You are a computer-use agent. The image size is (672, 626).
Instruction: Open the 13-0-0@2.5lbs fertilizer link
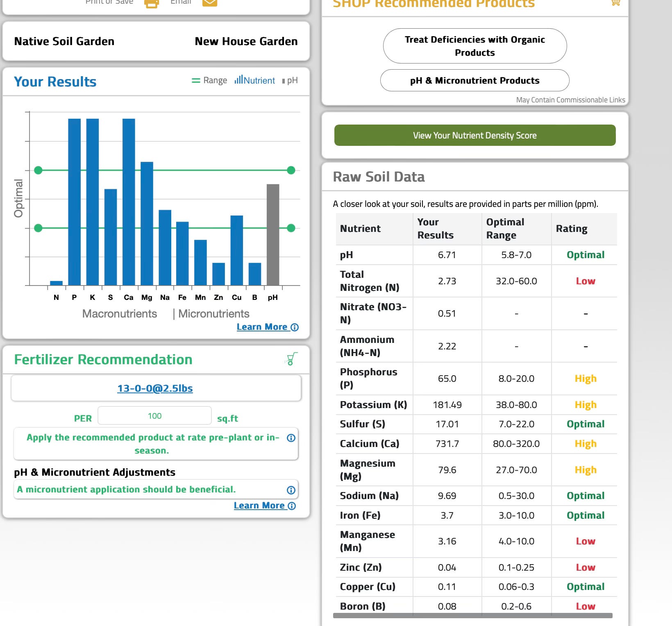(x=155, y=388)
